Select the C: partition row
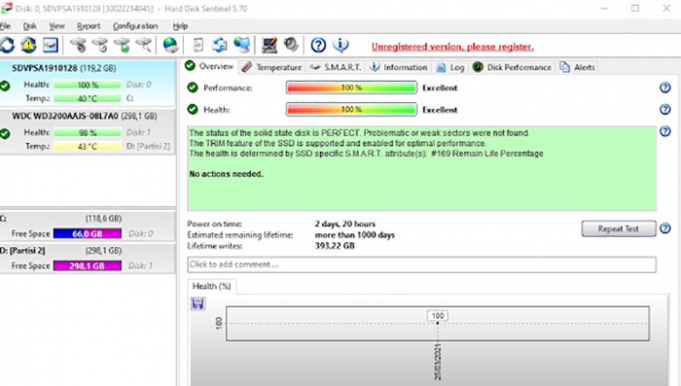681x386 pixels. 88,226
